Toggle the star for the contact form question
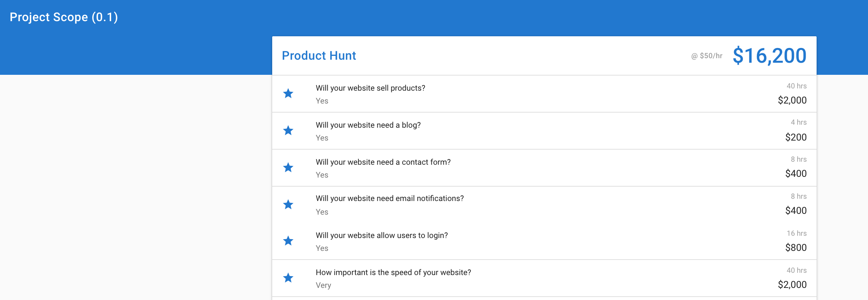 [288, 167]
